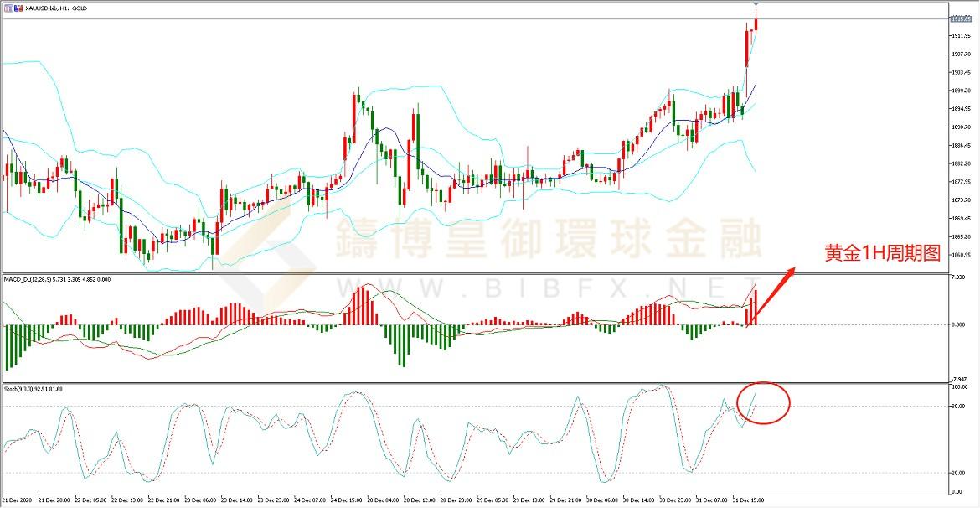
Task: Click the 黄金1H周期图 red text label
Action: [883, 253]
